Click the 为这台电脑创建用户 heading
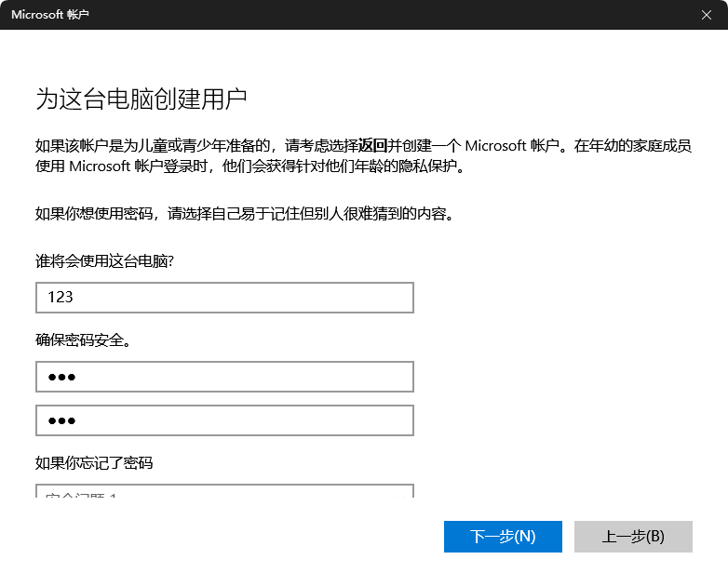728x586 pixels. tap(142, 99)
